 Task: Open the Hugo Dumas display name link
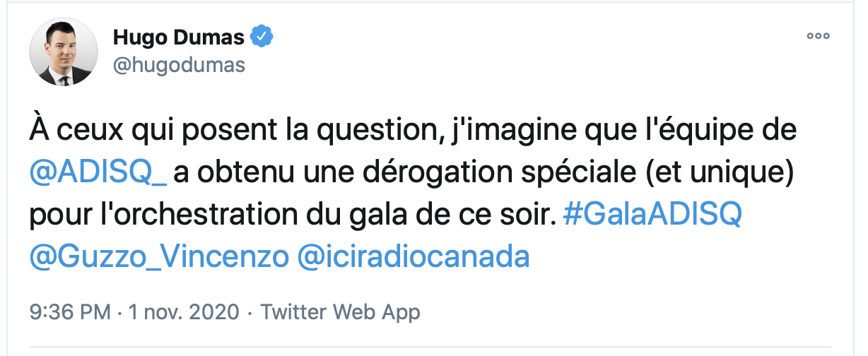179,37
